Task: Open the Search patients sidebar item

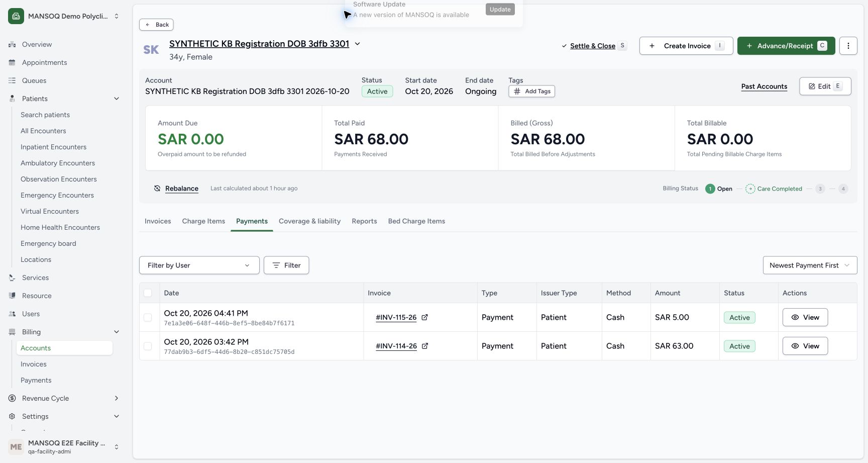Action: point(45,115)
